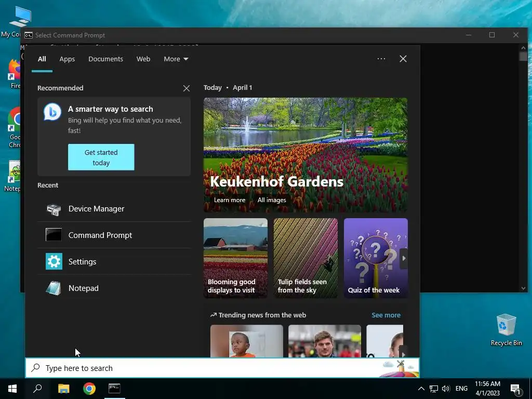Open Tulip fields seen from the sky card
Screen dimensions: 532x399
[x=305, y=258]
